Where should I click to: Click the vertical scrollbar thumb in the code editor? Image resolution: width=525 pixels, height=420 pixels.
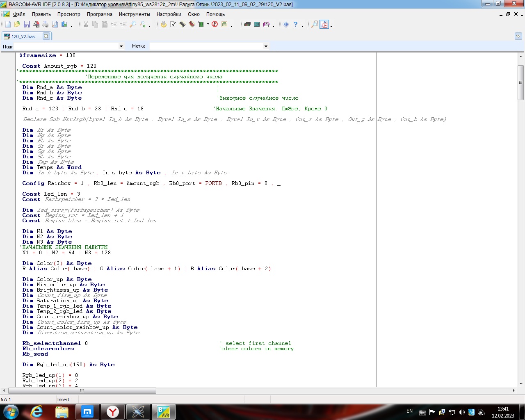521,82
